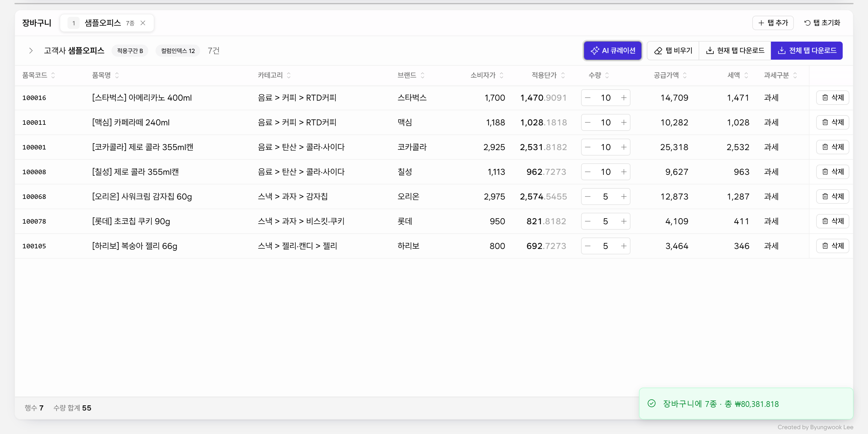Increase quantity for 스타벅스 아메리카노 400ml
This screenshot has height=434, width=868.
tap(624, 98)
